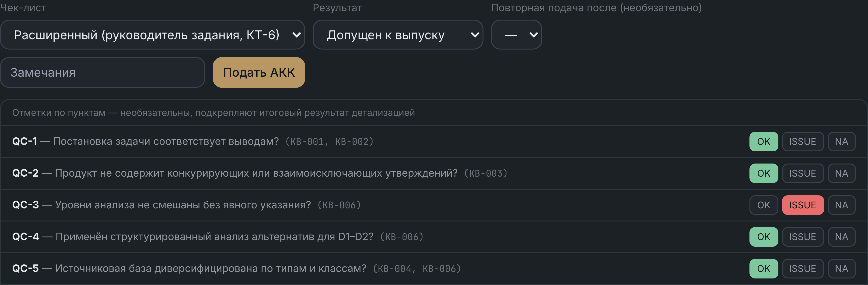
Task: Click the Подать АКК button
Action: (259, 72)
